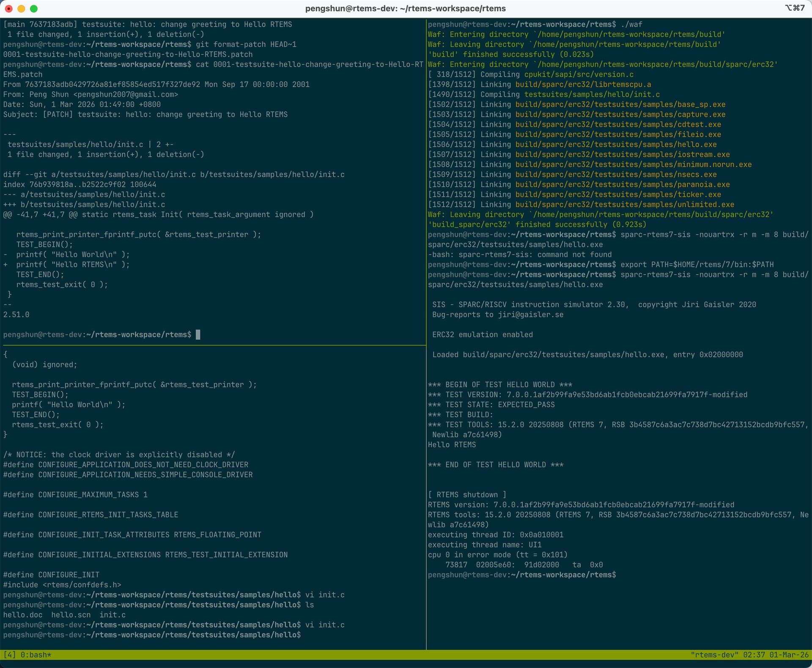This screenshot has width=812, height=668.
Task: Click the horizontal pane divider on left side
Action: 211,345
